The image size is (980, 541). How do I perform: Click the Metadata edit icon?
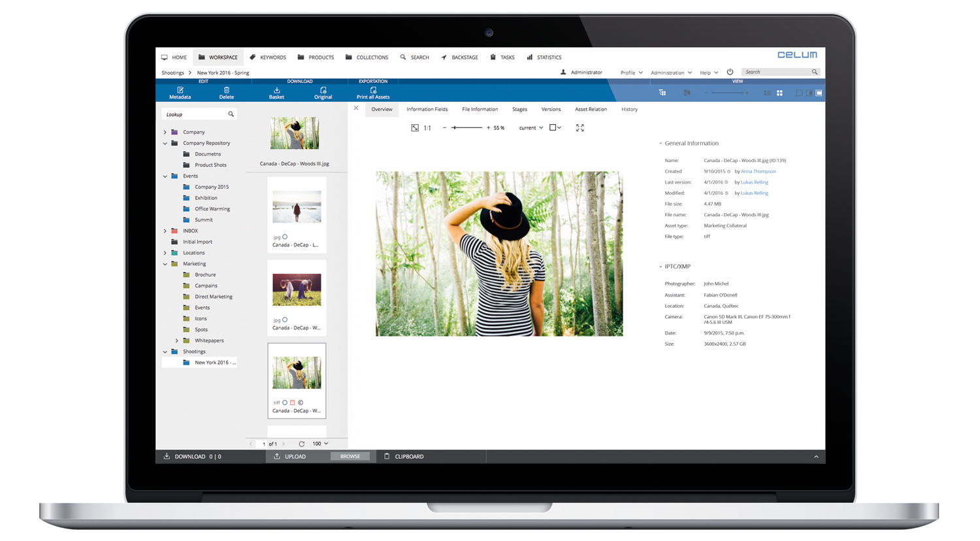180,90
